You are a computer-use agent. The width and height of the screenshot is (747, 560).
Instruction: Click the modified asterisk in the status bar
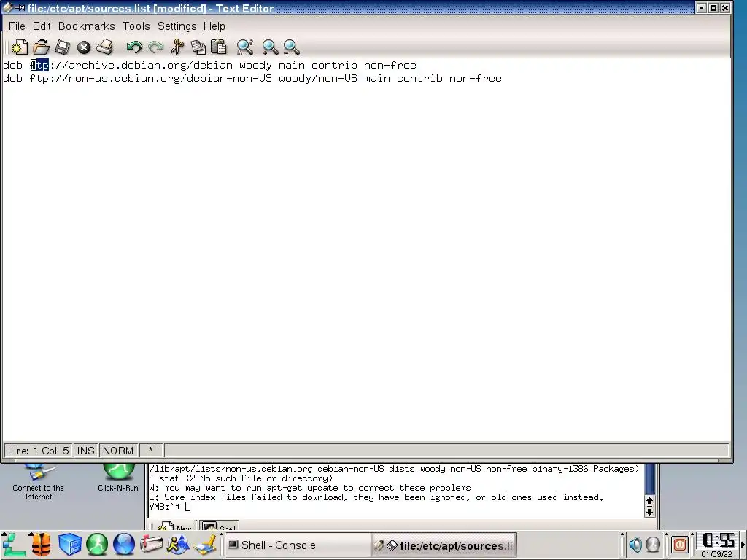point(150,450)
